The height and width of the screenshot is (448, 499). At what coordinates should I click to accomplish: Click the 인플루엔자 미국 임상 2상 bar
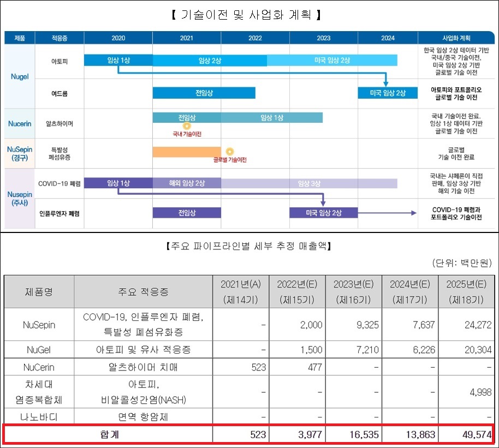(x=324, y=213)
